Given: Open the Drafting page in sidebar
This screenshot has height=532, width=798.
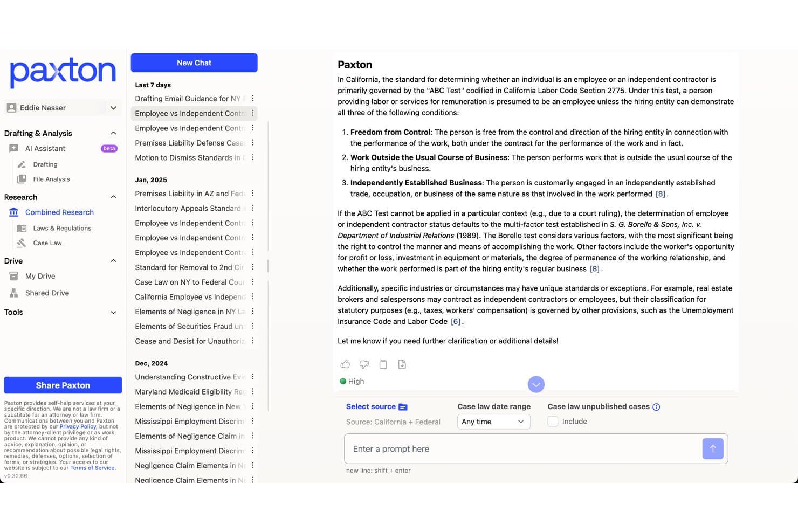Looking at the screenshot, I should (45, 164).
